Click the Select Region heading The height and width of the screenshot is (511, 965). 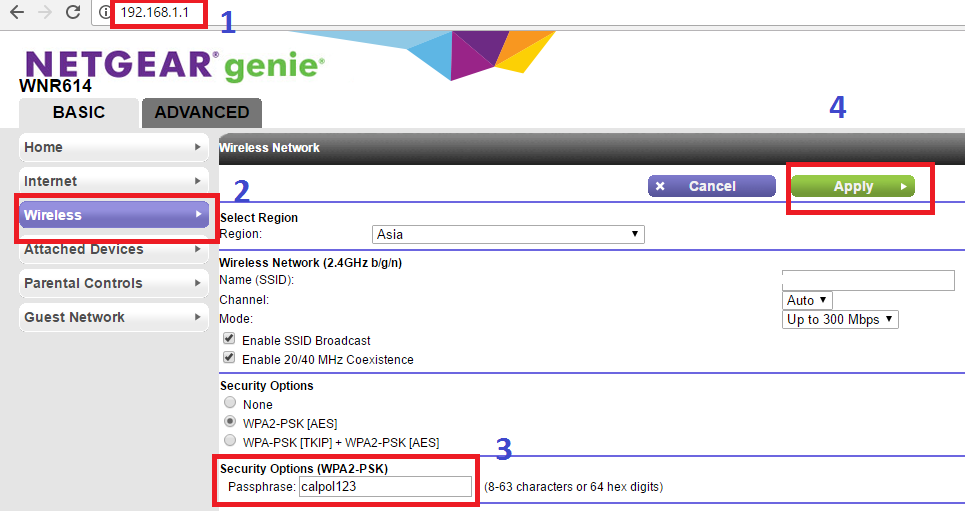point(258,218)
